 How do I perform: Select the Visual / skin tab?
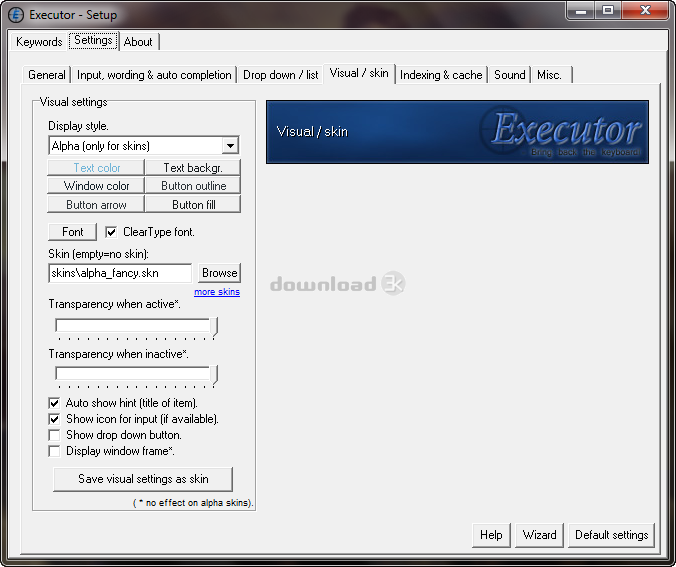pos(359,73)
